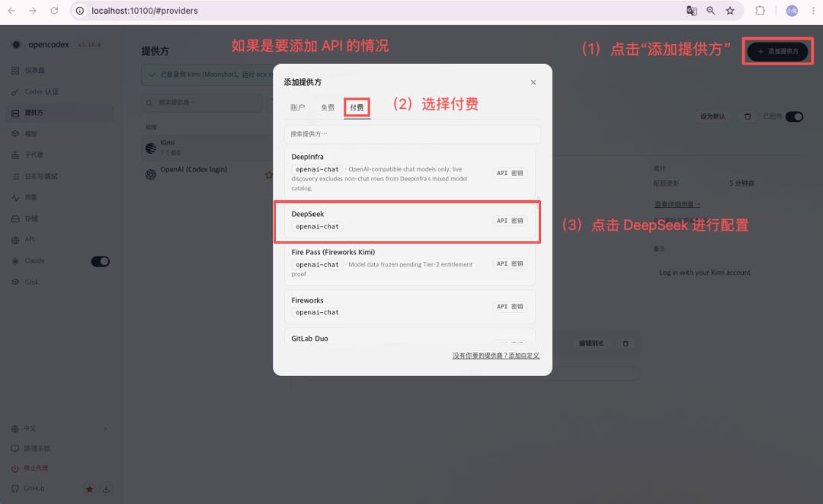Click the 编辑别名 button
The width and height of the screenshot is (823, 504).
pyautogui.click(x=591, y=343)
